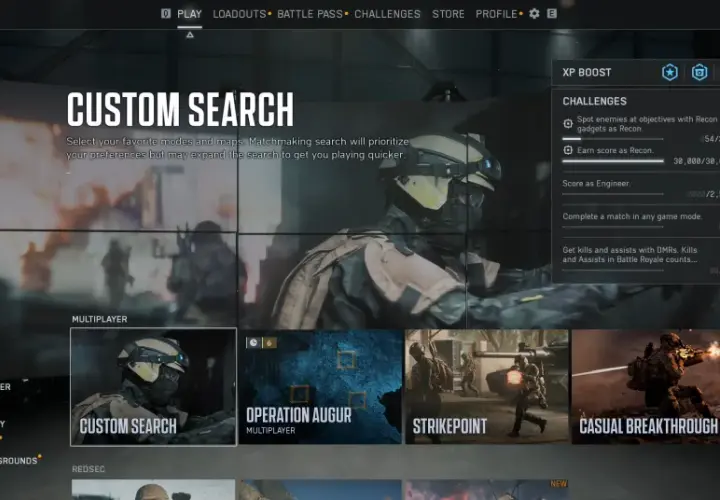The image size is (720, 500).
Task: Click the second hexagon XP Boost badge
Action: tap(699, 73)
